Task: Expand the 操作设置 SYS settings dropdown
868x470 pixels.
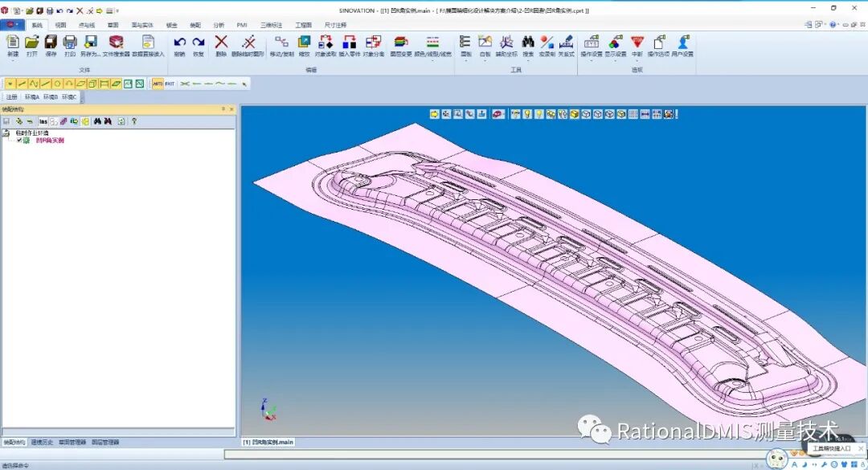Action: (592, 60)
